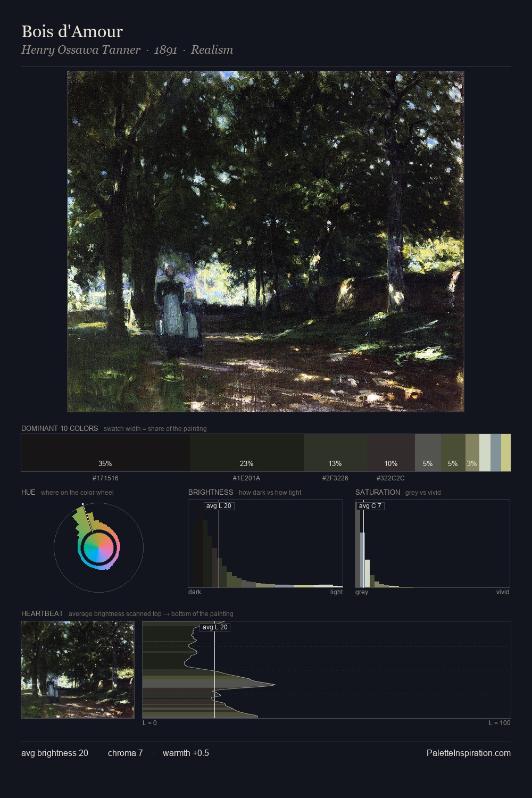
Task: Click the 'chroma 7' footer stat
Action: coord(126,753)
